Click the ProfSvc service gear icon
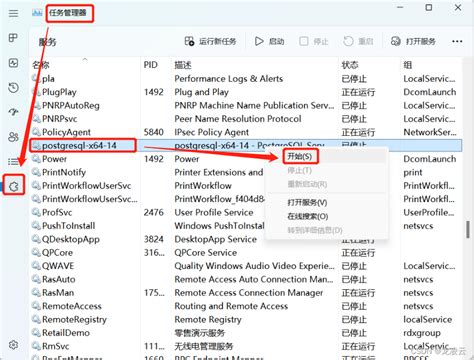474x360 pixels. click(x=36, y=212)
